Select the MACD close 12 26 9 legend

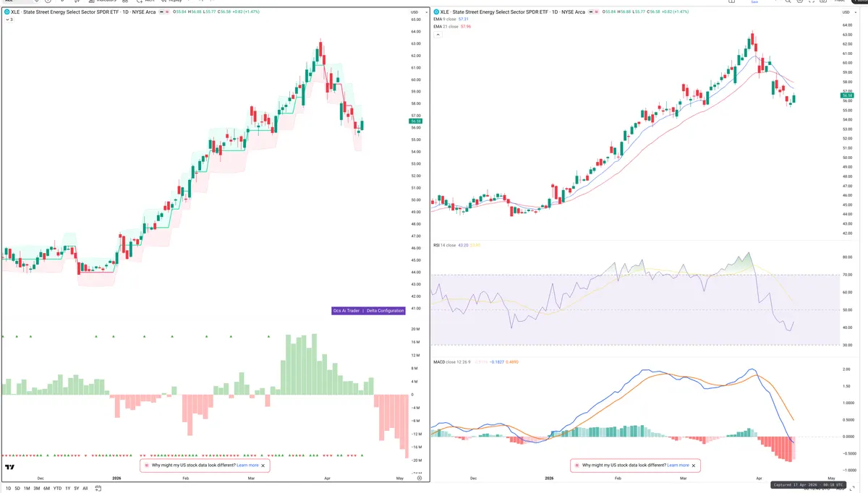pos(453,361)
